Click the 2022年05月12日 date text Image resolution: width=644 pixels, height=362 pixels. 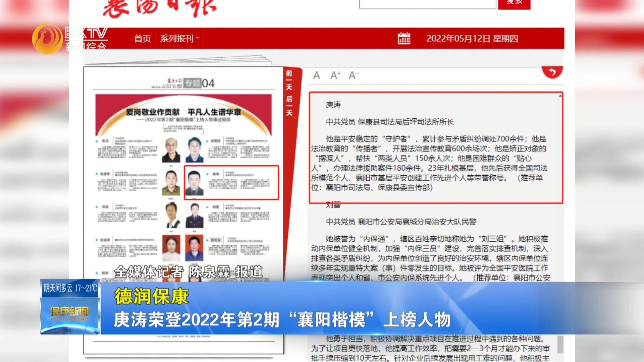click(472, 39)
